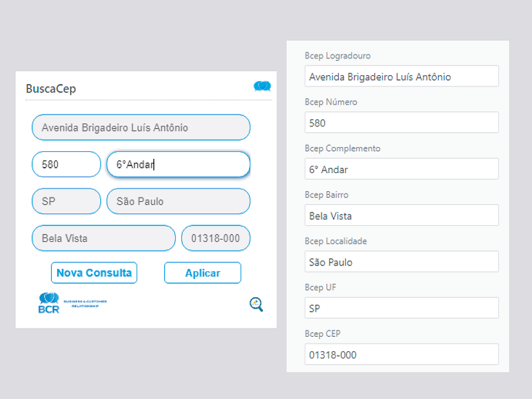Click into the Bcep Número input
This screenshot has width=532, height=399.
pos(401,123)
